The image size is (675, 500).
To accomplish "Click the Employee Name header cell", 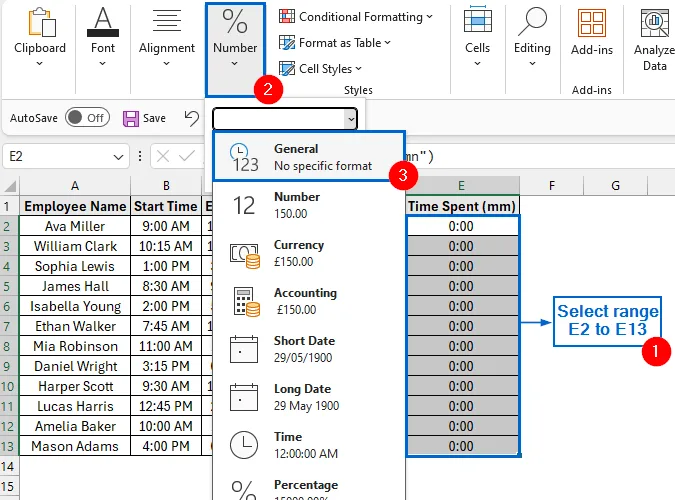I will point(75,206).
